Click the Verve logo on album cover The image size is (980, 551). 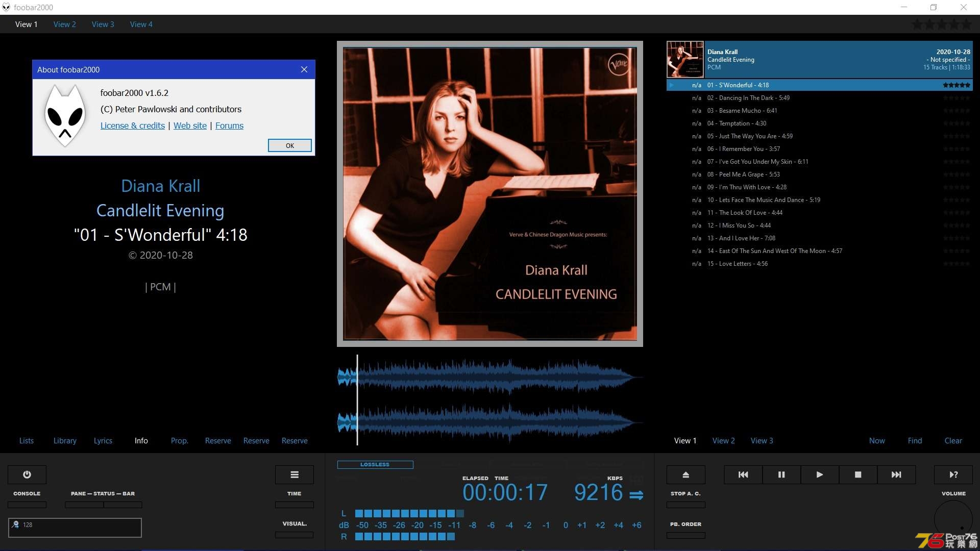click(x=619, y=64)
